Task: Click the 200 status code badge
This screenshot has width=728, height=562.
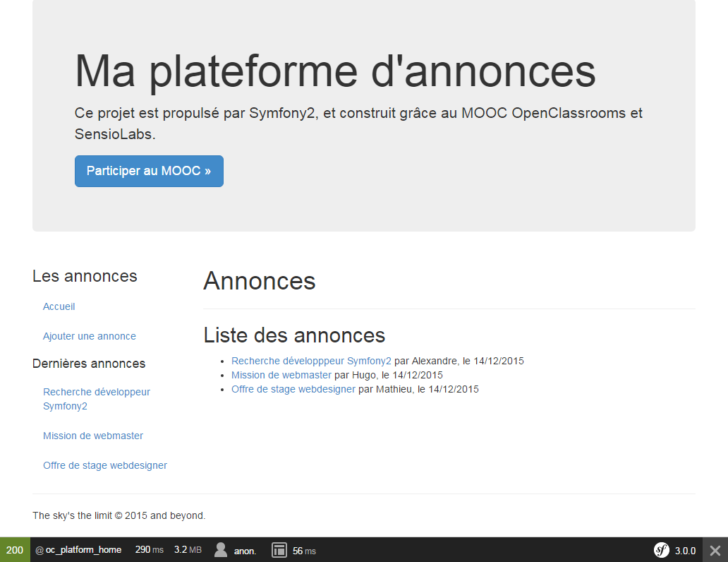Action: tap(15, 550)
